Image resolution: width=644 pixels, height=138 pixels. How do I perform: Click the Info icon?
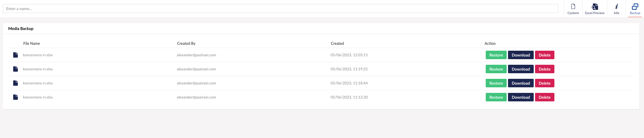tap(616, 7)
